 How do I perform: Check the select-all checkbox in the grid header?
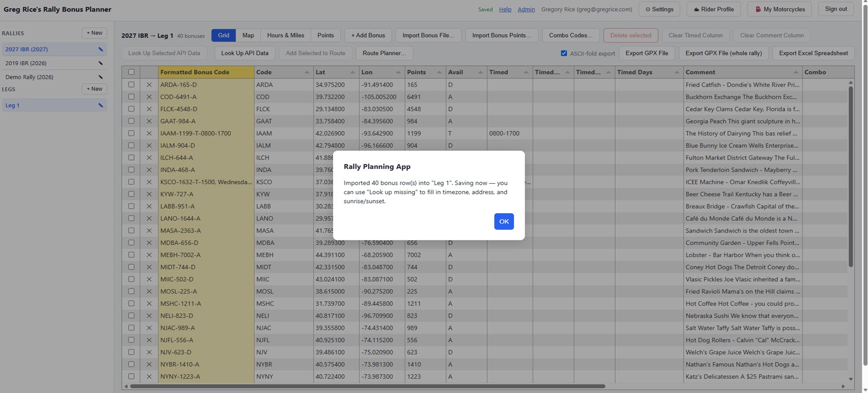coord(131,72)
